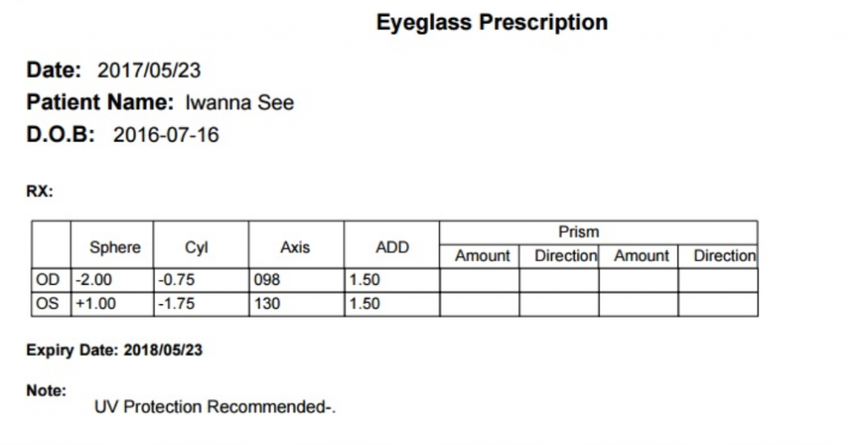Click the RX: label

(x=40, y=192)
